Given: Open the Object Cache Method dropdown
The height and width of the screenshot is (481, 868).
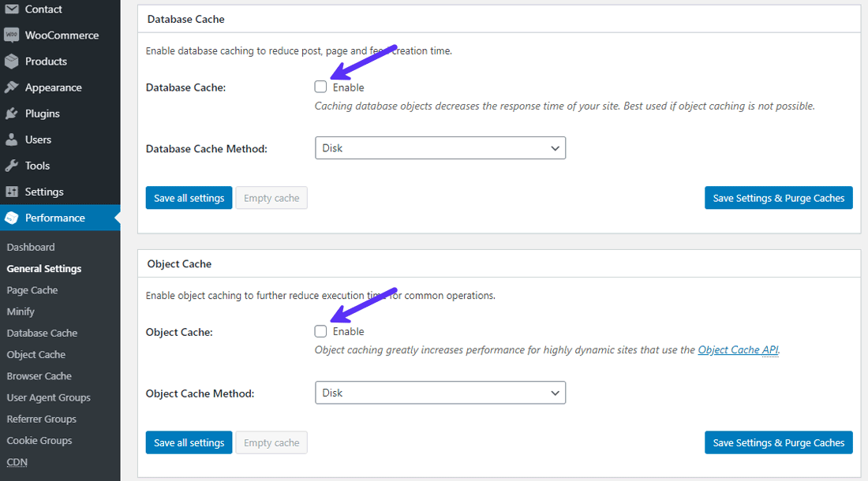Looking at the screenshot, I should (440, 392).
